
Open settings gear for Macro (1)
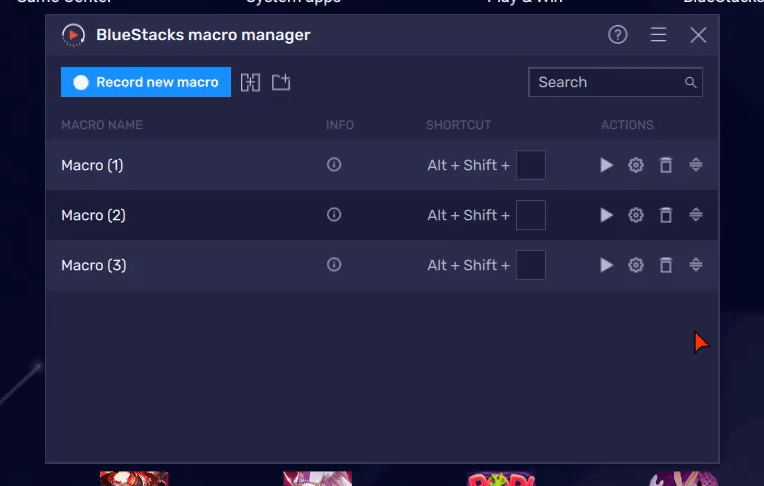point(636,165)
